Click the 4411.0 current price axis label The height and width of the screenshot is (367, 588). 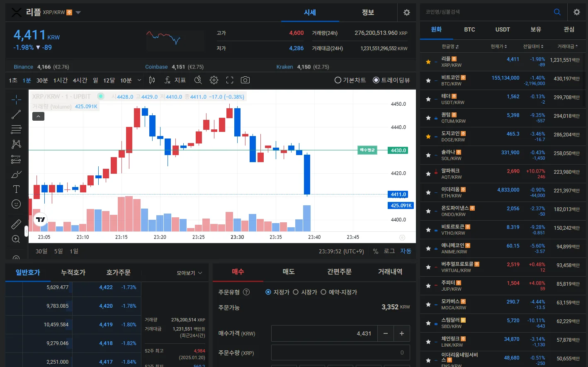[398, 194]
